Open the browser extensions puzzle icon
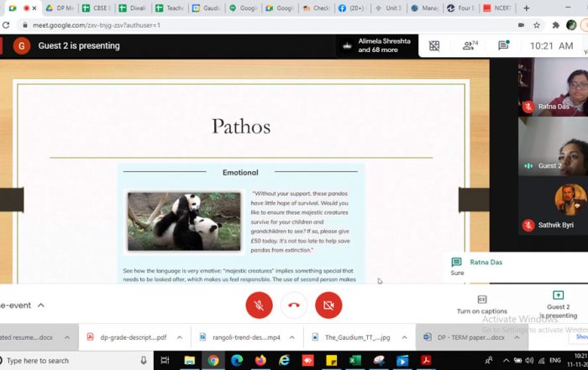This screenshot has width=588, height=370. [x=555, y=25]
